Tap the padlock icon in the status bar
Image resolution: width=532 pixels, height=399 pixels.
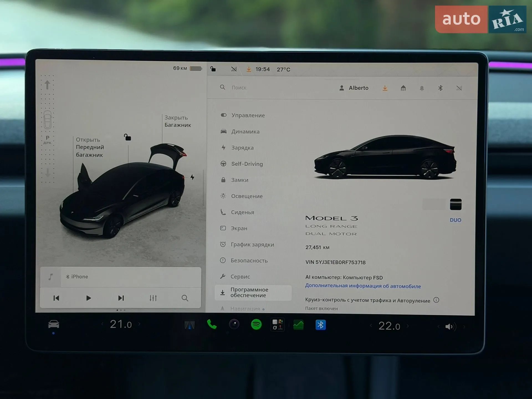[213, 69]
